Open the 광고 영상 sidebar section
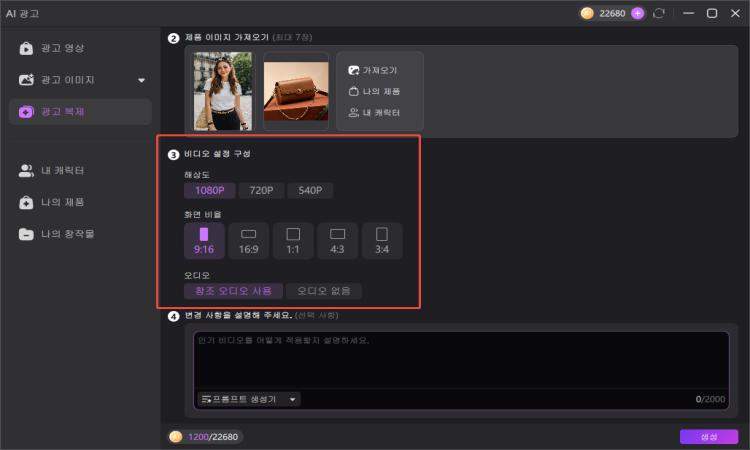This screenshot has height=450, width=750. pos(80,48)
